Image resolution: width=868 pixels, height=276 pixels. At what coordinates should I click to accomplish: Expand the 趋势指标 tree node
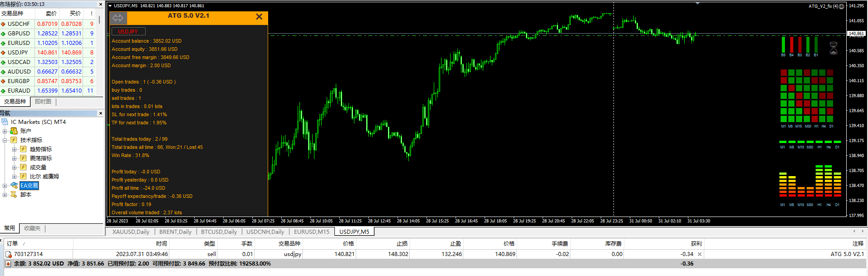14,149
